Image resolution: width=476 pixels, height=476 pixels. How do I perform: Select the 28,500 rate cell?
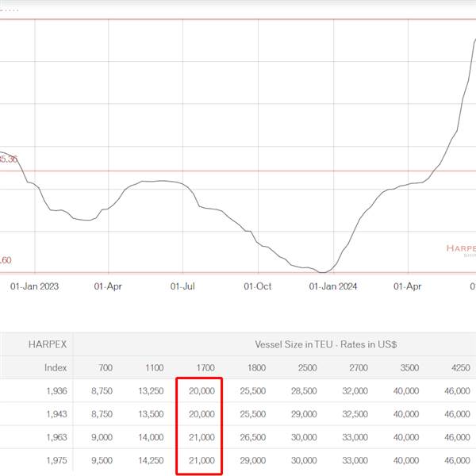coord(304,390)
